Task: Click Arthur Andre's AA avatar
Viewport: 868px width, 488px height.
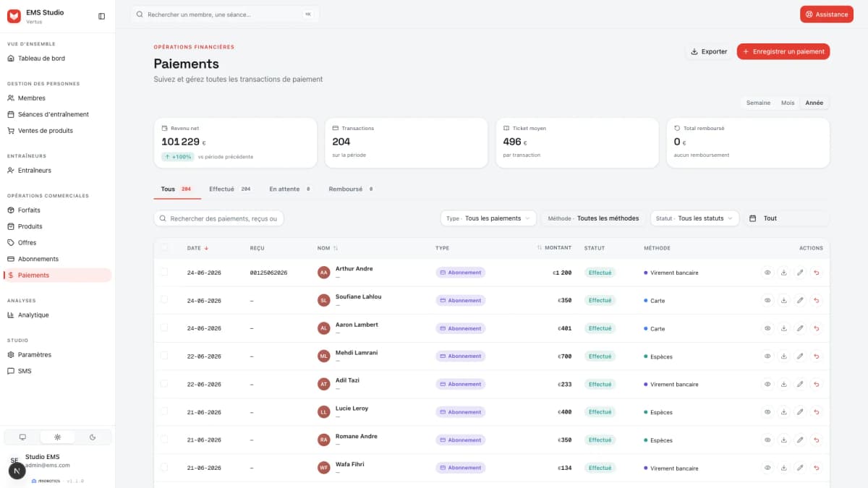Action: pyautogui.click(x=324, y=273)
